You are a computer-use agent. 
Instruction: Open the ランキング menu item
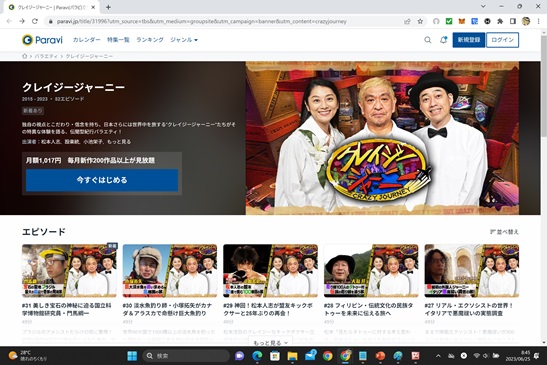tap(150, 40)
